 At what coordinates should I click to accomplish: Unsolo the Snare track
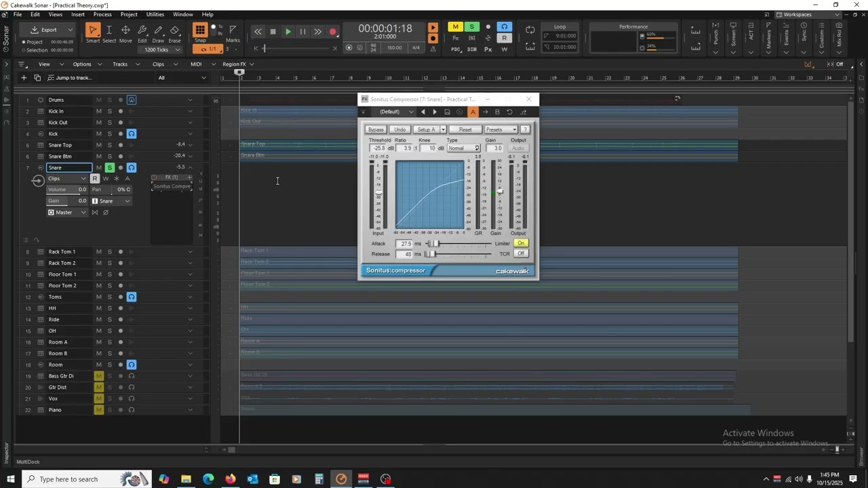109,167
